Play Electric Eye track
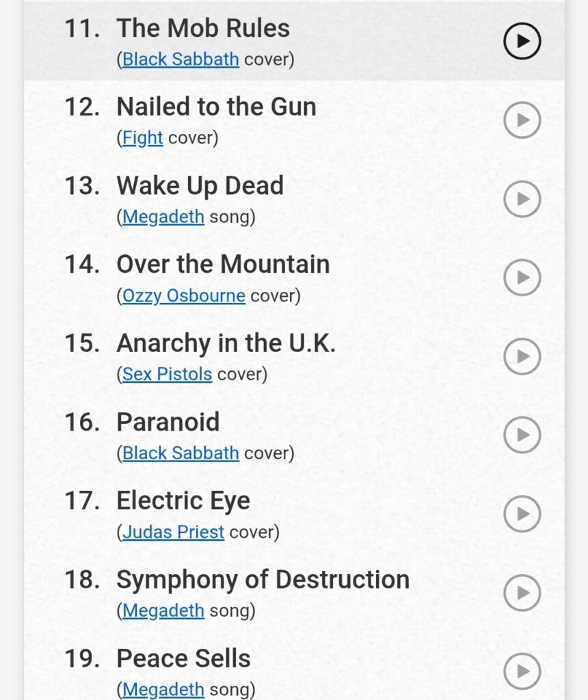The image size is (588, 700). click(522, 514)
